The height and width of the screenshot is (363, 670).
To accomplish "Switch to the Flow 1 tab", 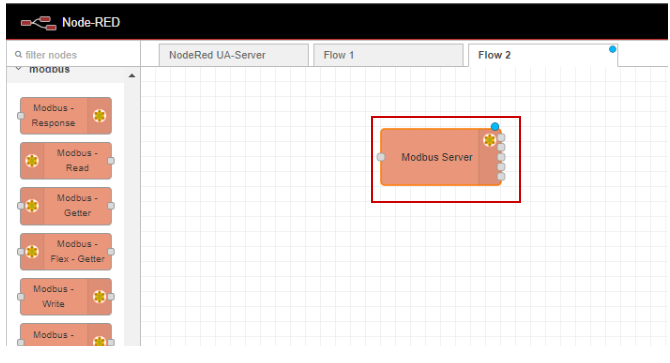I will [x=388, y=55].
